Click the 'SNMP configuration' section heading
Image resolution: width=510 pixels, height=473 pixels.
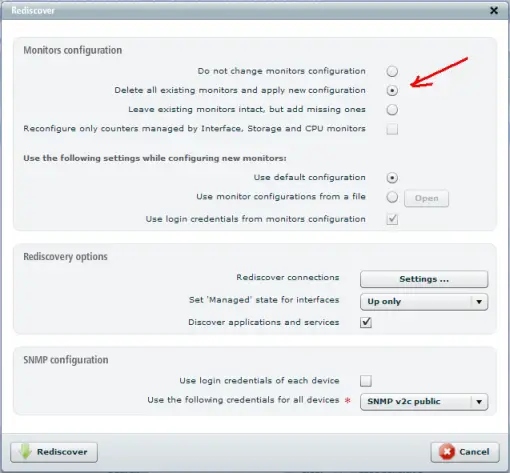coord(66,360)
